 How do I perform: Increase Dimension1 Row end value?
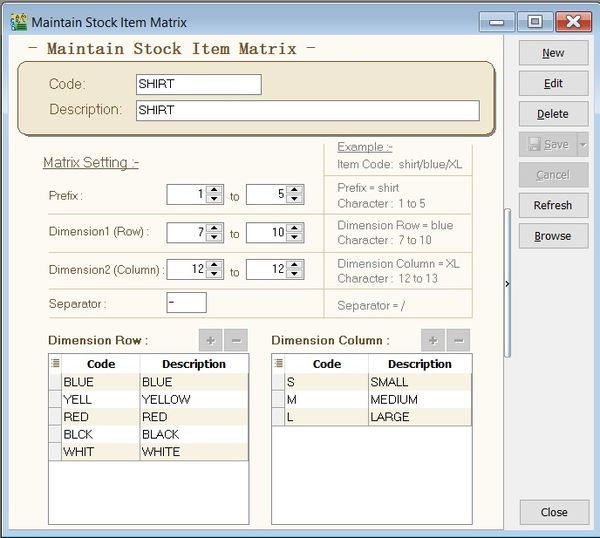click(x=293, y=227)
